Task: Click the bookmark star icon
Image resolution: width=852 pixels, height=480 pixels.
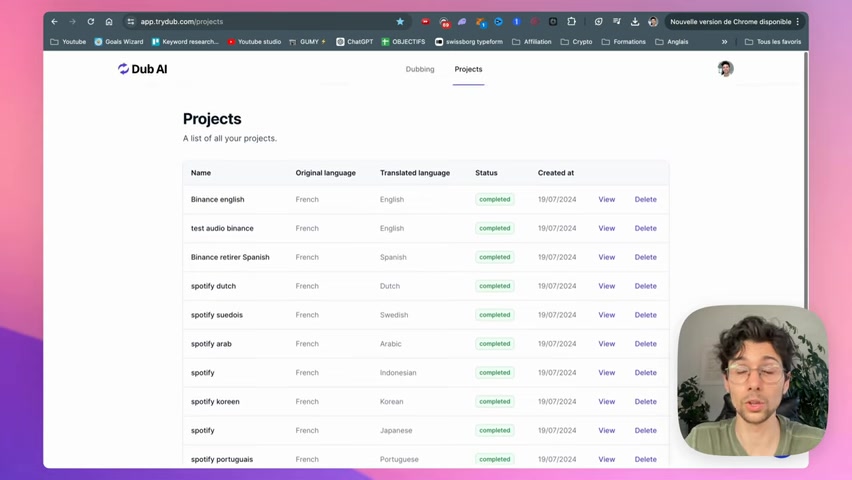Action: coord(400,22)
